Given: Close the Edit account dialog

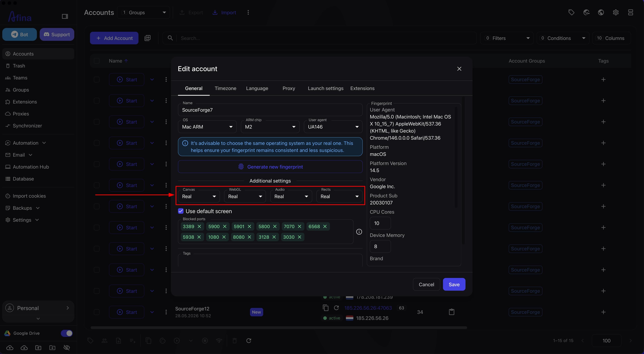Looking at the screenshot, I should 459,69.
